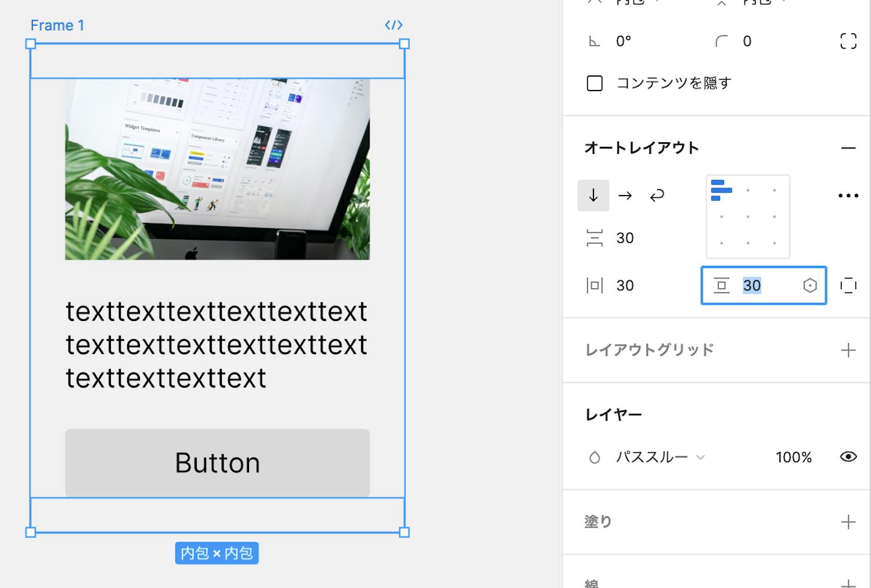Click layer opacity 100% field

coord(793,457)
